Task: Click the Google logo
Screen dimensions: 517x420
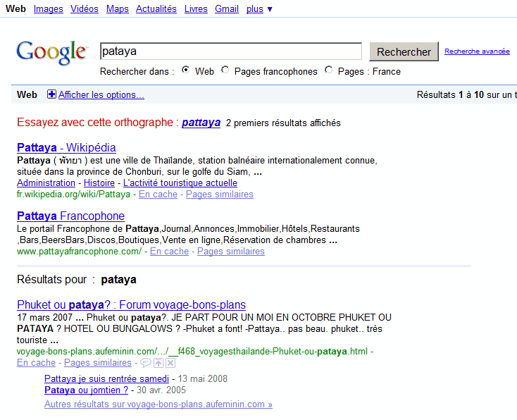Action: (51, 52)
